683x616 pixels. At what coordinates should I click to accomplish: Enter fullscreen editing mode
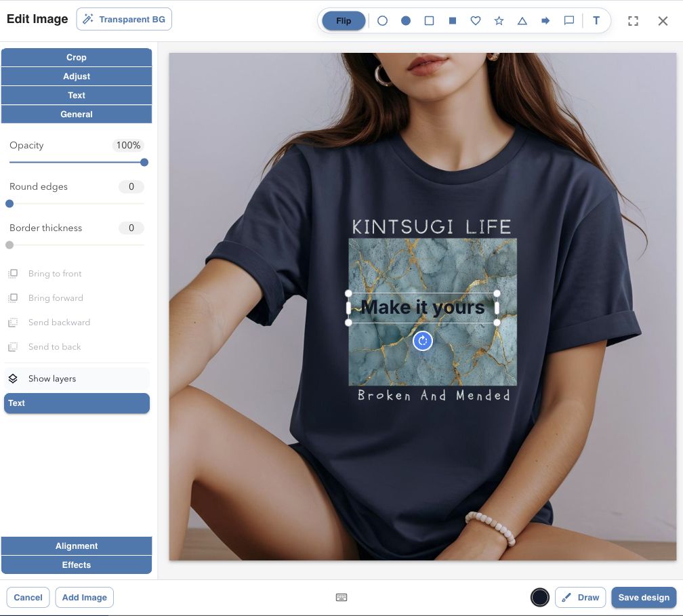tap(634, 21)
